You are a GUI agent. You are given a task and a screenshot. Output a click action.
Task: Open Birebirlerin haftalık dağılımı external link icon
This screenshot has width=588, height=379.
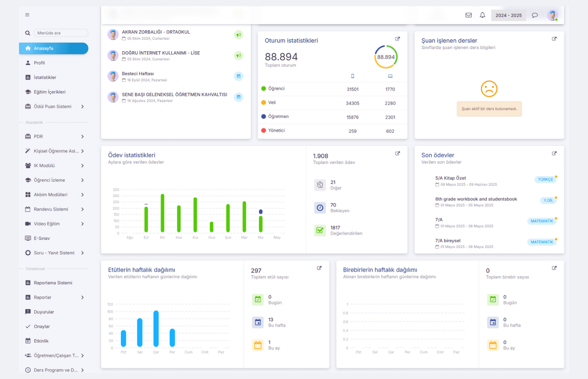554,268
